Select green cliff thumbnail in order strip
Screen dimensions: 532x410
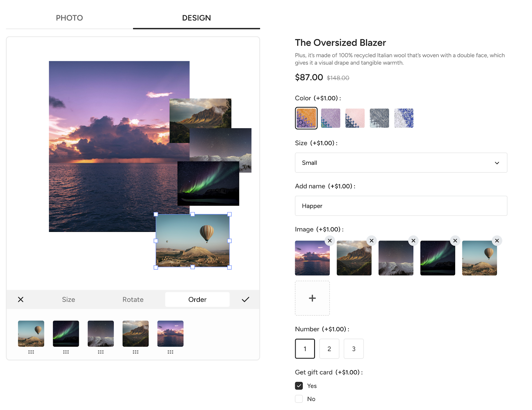[x=136, y=333]
